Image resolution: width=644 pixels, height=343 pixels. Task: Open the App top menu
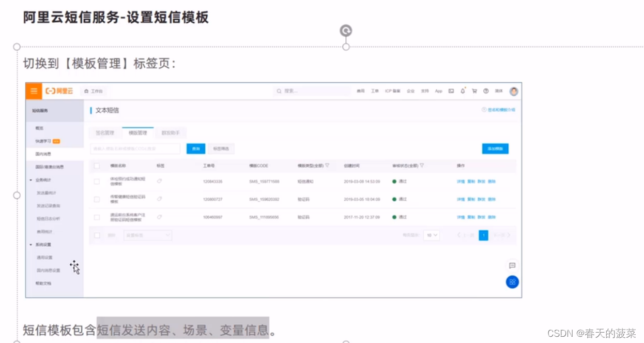tap(438, 91)
